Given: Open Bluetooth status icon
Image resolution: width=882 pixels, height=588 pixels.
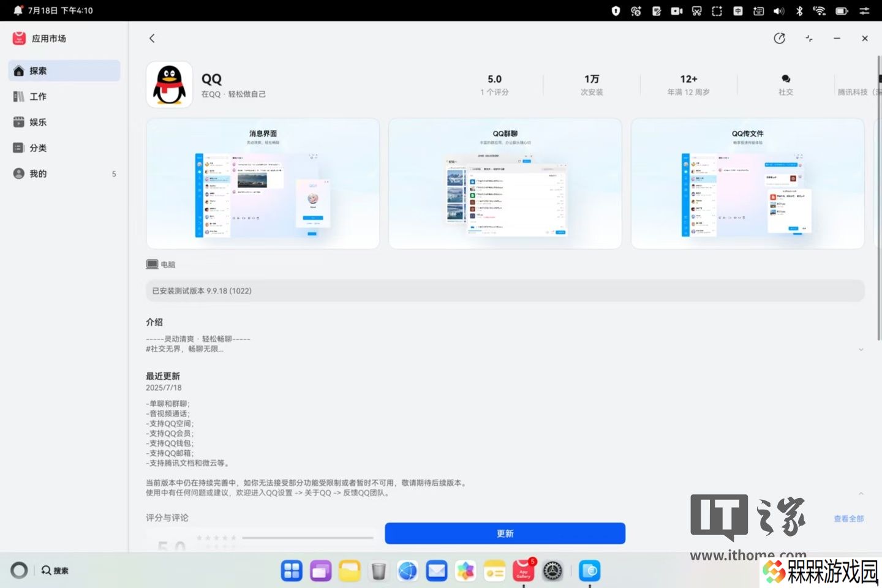Looking at the screenshot, I should (799, 10).
